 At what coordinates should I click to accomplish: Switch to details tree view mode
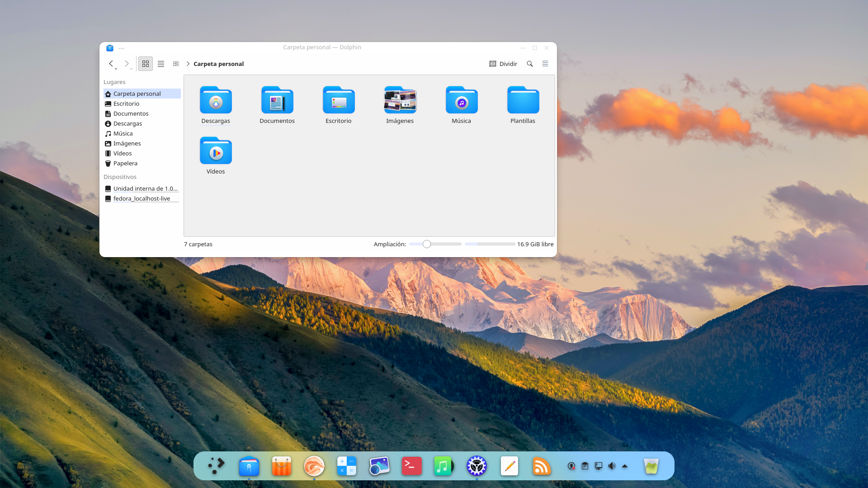[176, 64]
